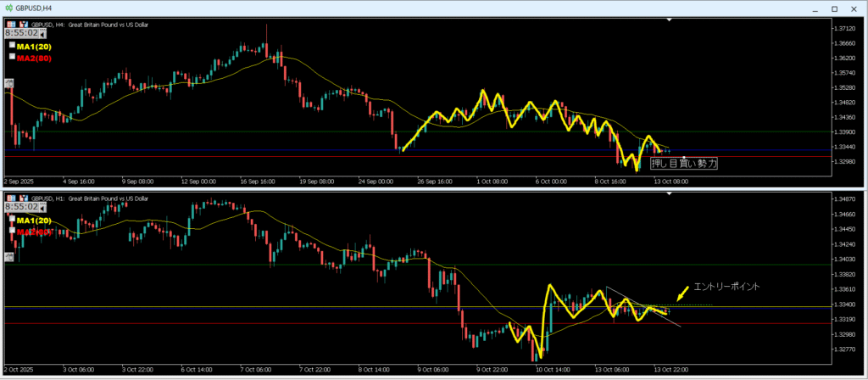Click the 8:55:02 timer on H4 chart
This screenshot has height=380, width=868.
pos(23,33)
